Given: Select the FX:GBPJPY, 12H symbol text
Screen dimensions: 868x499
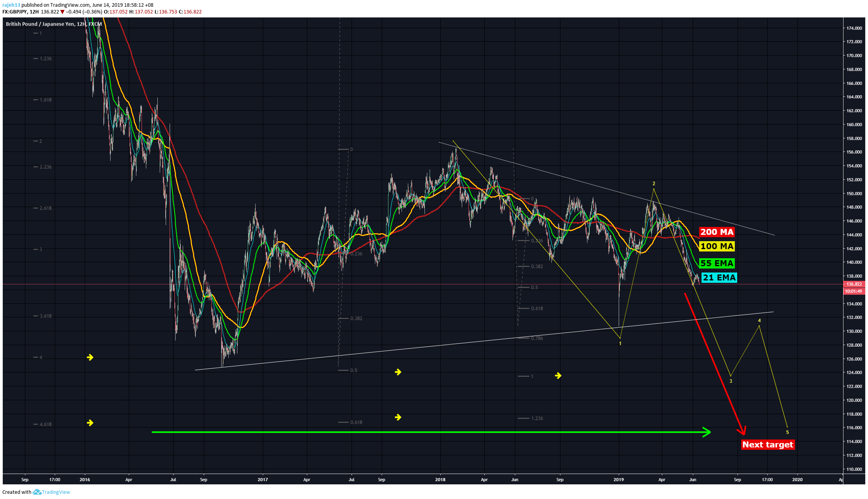Looking at the screenshot, I should click(x=21, y=12).
